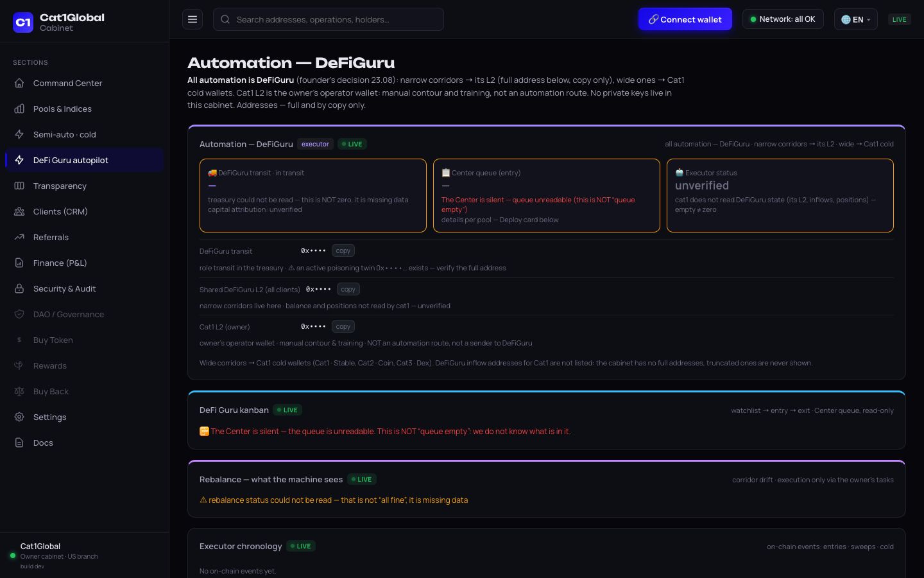Click the 'SECTIONS' sidebar heading

(x=30, y=62)
